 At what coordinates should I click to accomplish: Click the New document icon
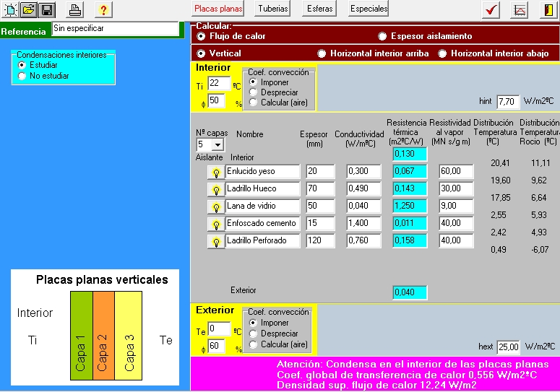[x=10, y=9]
